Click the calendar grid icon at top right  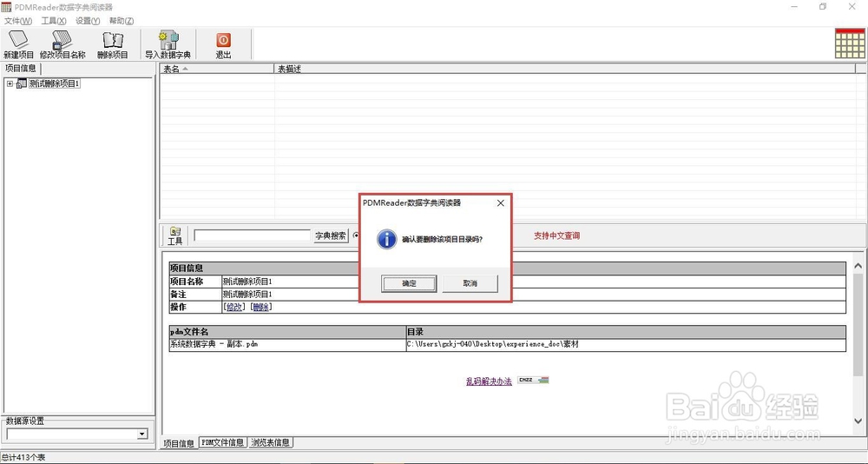tap(850, 43)
